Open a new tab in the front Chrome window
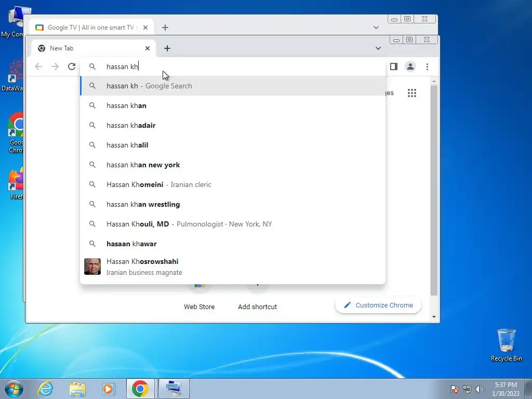The height and width of the screenshot is (399, 532). [167, 48]
